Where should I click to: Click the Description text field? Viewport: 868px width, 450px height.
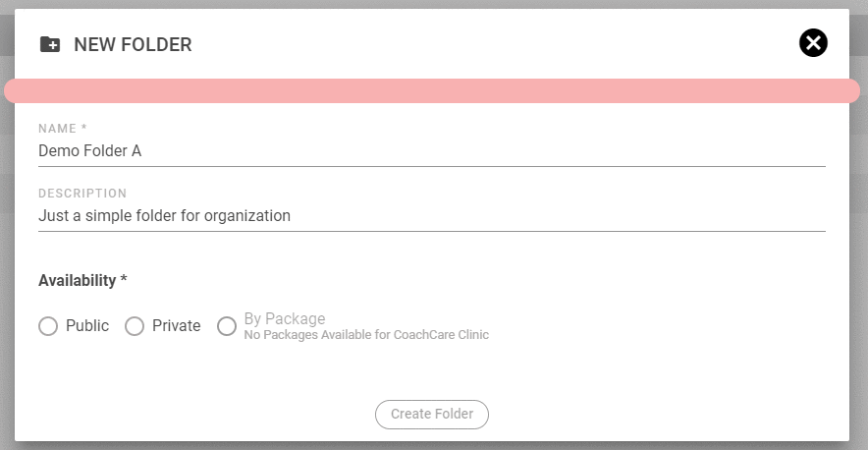pyautogui.click(x=431, y=215)
